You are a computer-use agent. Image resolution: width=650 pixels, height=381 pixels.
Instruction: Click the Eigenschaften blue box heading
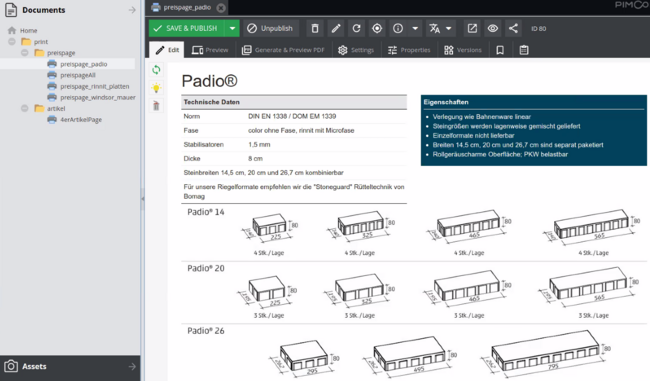tap(446, 102)
